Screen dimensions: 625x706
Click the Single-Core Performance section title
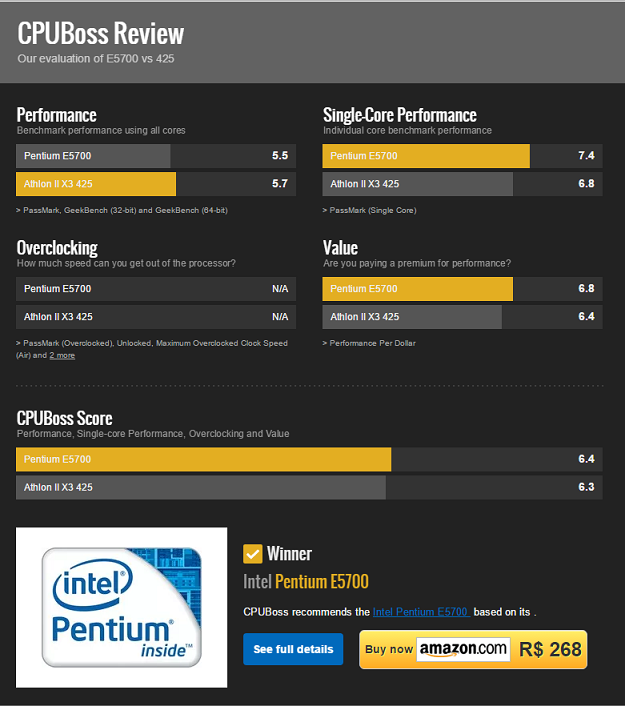click(x=399, y=115)
